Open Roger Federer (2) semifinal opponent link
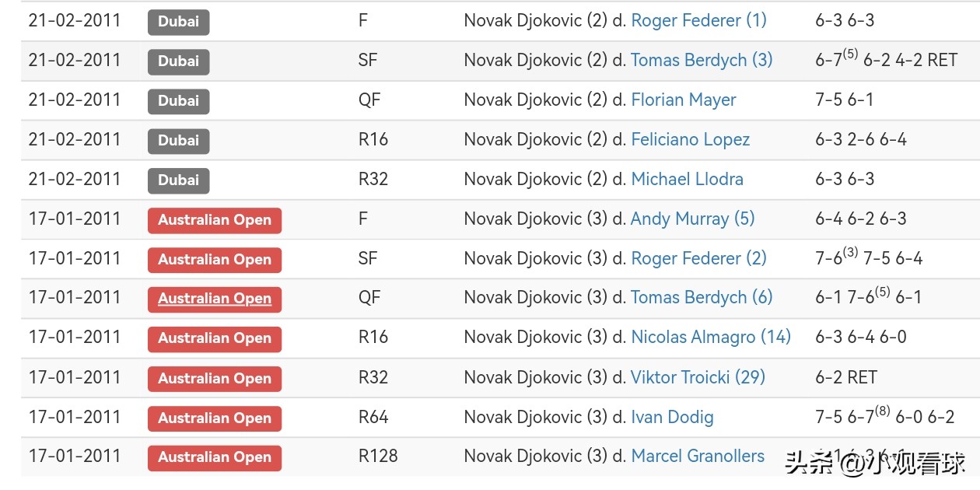 click(x=698, y=258)
